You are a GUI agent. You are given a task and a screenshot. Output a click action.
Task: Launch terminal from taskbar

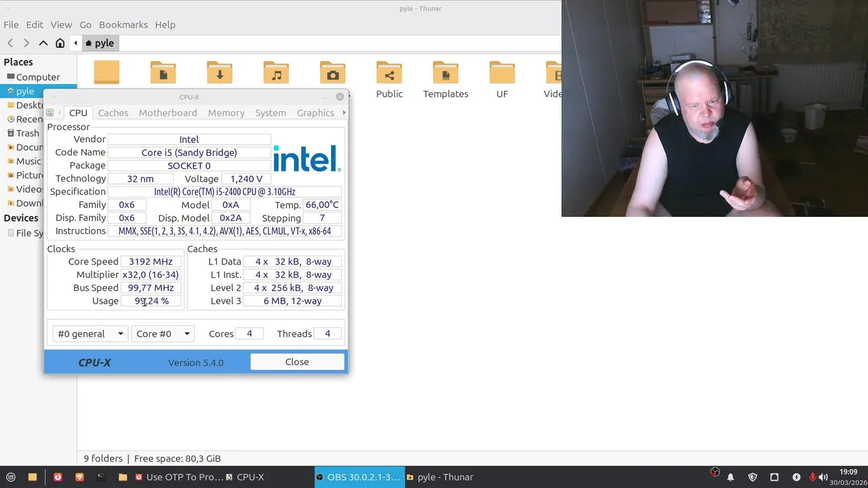101,477
